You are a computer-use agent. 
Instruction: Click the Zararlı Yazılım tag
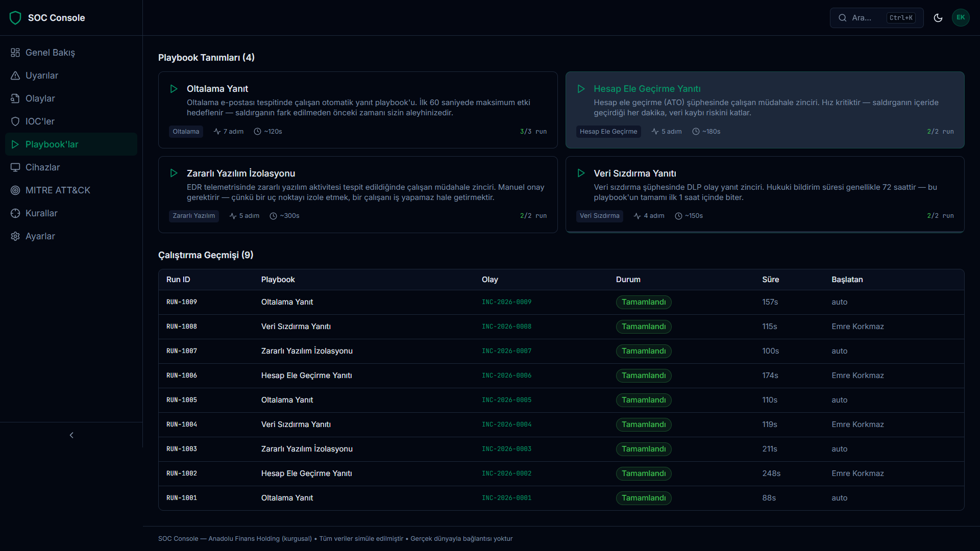(x=193, y=216)
